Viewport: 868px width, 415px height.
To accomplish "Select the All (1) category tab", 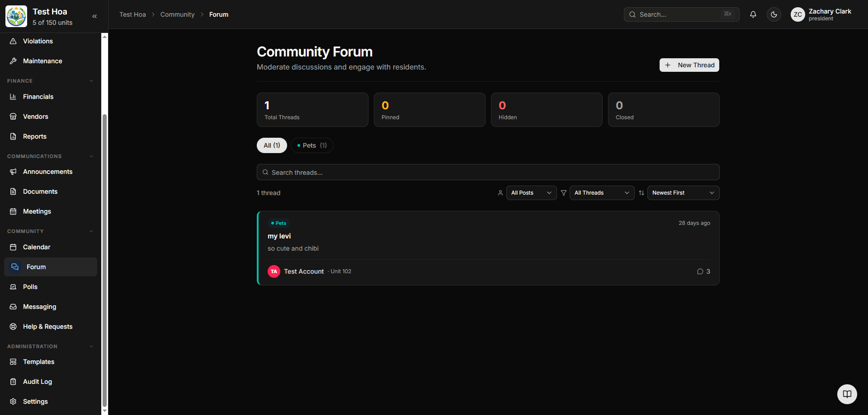I will coord(272,145).
